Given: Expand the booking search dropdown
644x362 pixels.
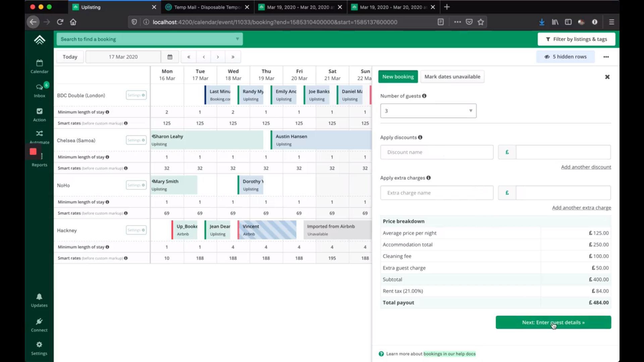Looking at the screenshot, I should pyautogui.click(x=237, y=39).
